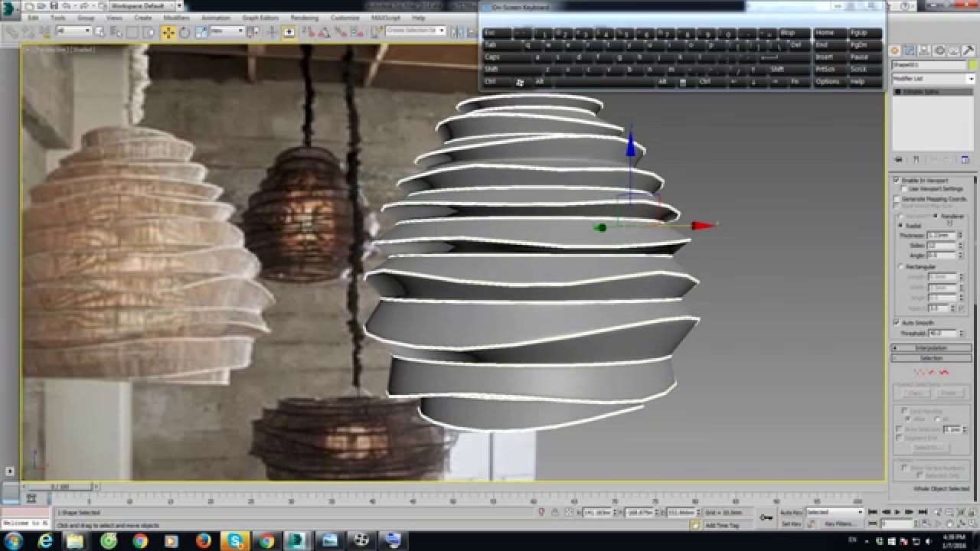Click the Unlink Selection toolbar icon
Viewport: 980px width, 551px height.
pos(28,32)
